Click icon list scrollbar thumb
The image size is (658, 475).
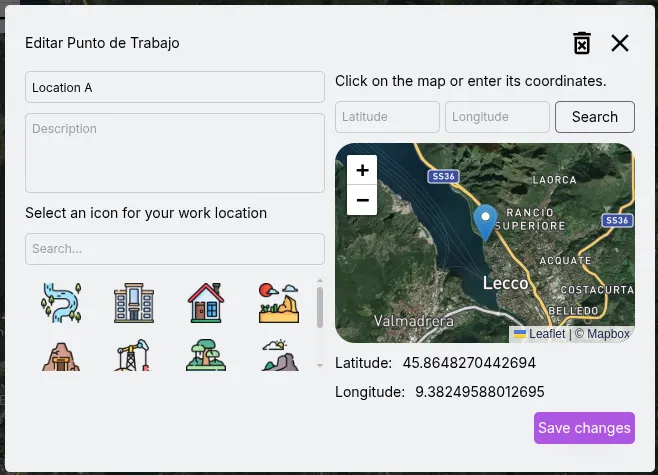click(320, 307)
